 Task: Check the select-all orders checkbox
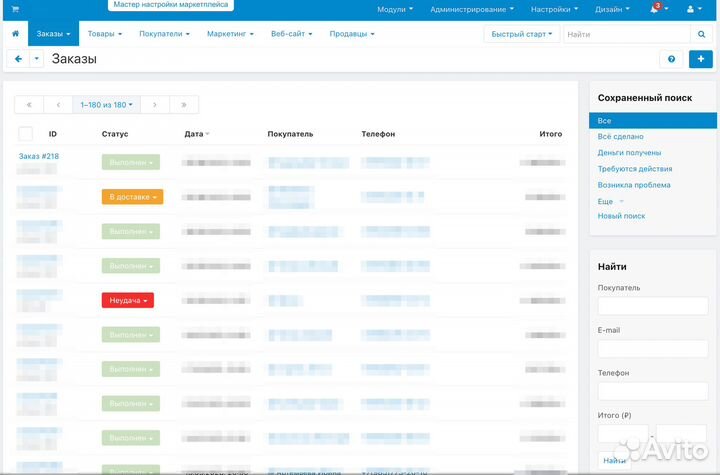coord(25,134)
